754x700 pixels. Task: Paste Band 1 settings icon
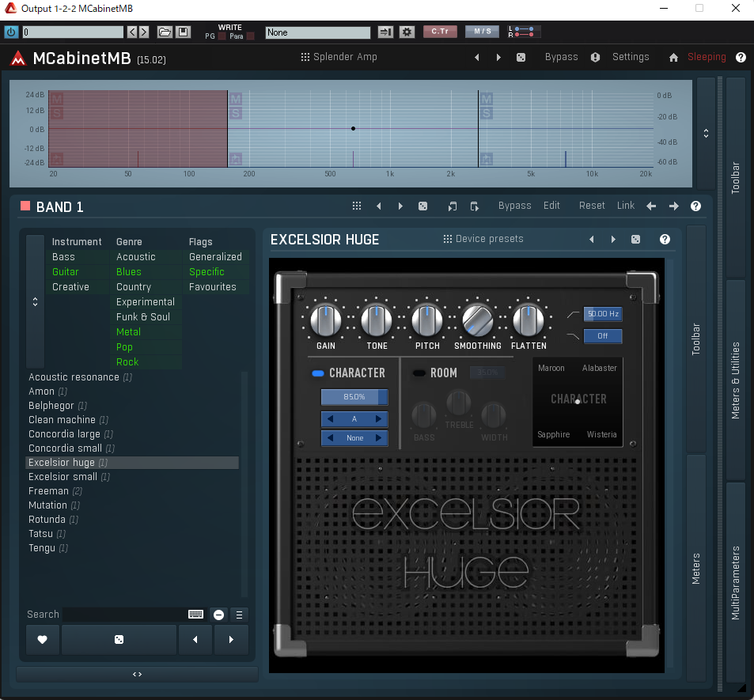click(474, 206)
